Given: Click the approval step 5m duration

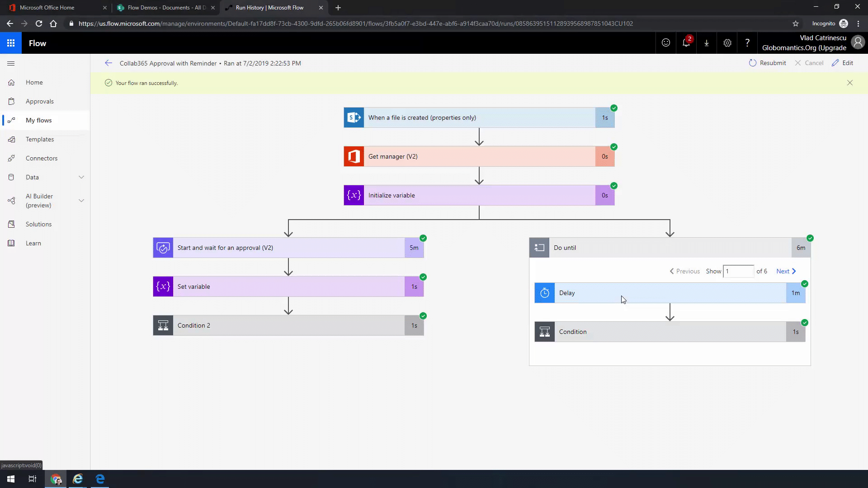Looking at the screenshot, I should click(x=414, y=248).
